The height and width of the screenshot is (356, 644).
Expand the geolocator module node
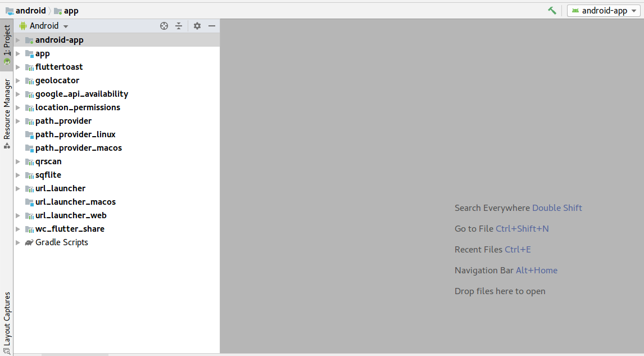(17, 80)
